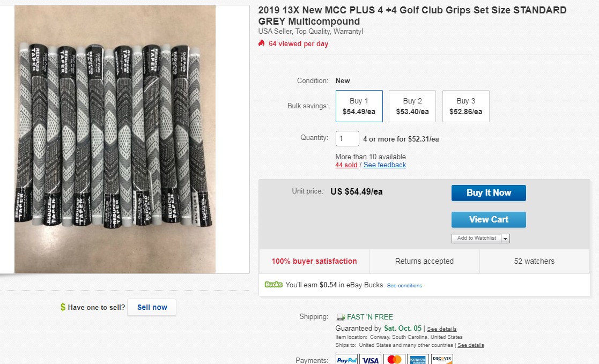
Task: Click the golf grips product photo
Action: click(115, 139)
